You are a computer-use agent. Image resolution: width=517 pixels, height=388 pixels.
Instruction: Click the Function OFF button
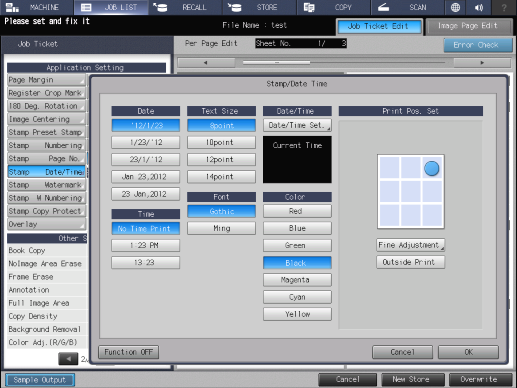(x=128, y=352)
